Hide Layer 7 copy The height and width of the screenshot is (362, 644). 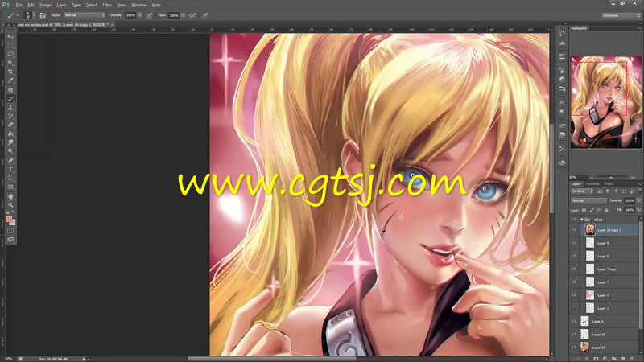click(x=574, y=269)
